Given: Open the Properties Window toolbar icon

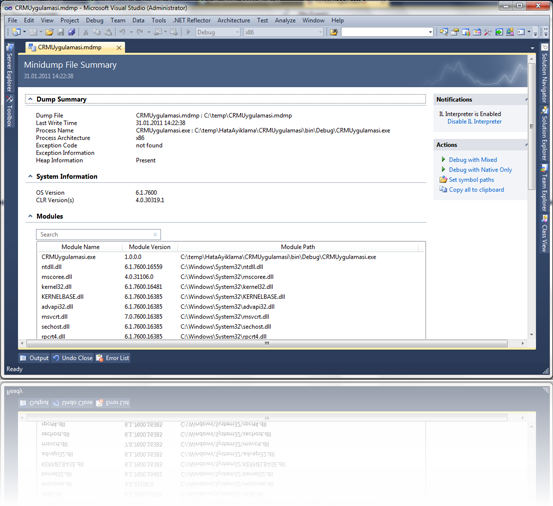Looking at the screenshot, I should pos(455,32).
